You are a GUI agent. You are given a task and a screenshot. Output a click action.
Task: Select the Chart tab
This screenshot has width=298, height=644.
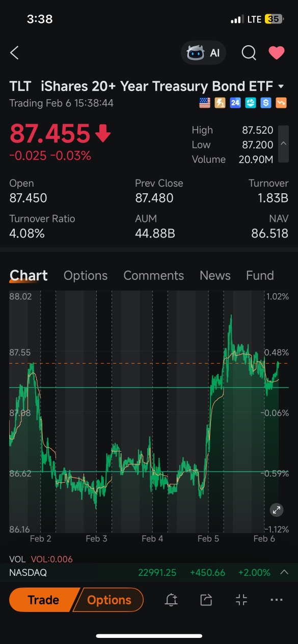(29, 275)
